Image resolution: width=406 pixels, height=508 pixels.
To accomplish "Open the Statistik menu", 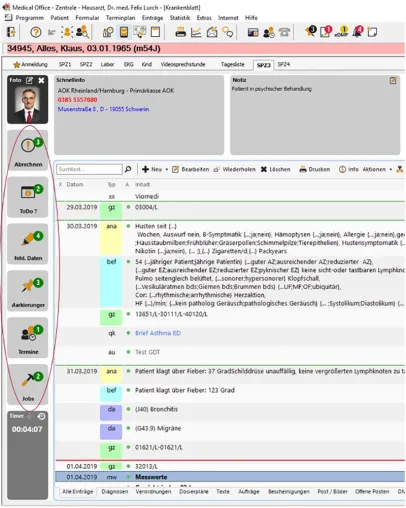I will tap(180, 18).
